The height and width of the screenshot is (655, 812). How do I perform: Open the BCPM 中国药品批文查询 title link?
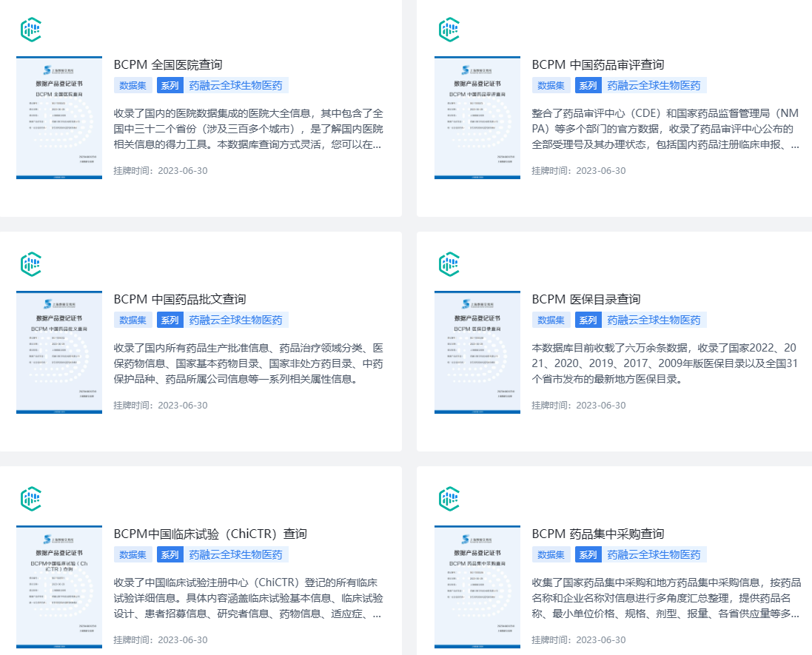179,300
